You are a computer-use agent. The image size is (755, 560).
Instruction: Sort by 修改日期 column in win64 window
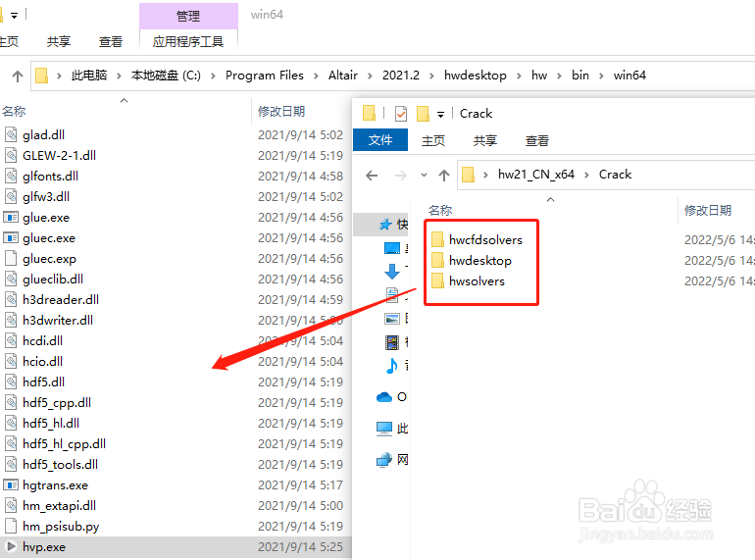click(281, 111)
